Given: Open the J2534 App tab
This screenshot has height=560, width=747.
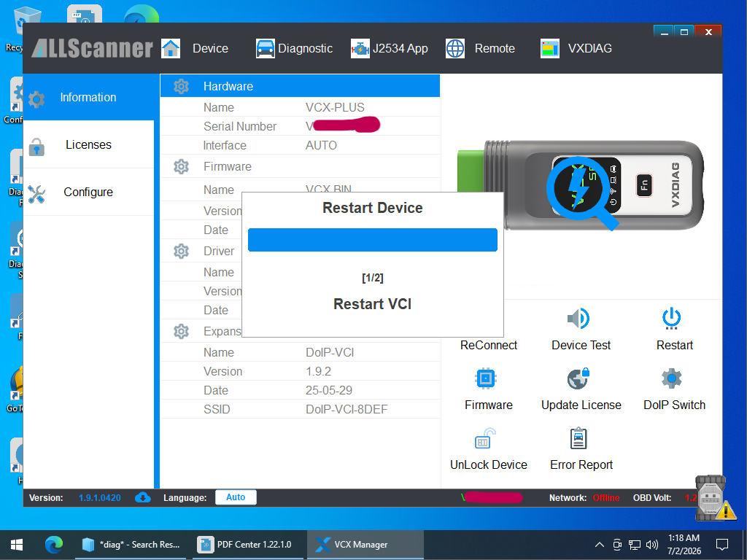Looking at the screenshot, I should tap(400, 49).
